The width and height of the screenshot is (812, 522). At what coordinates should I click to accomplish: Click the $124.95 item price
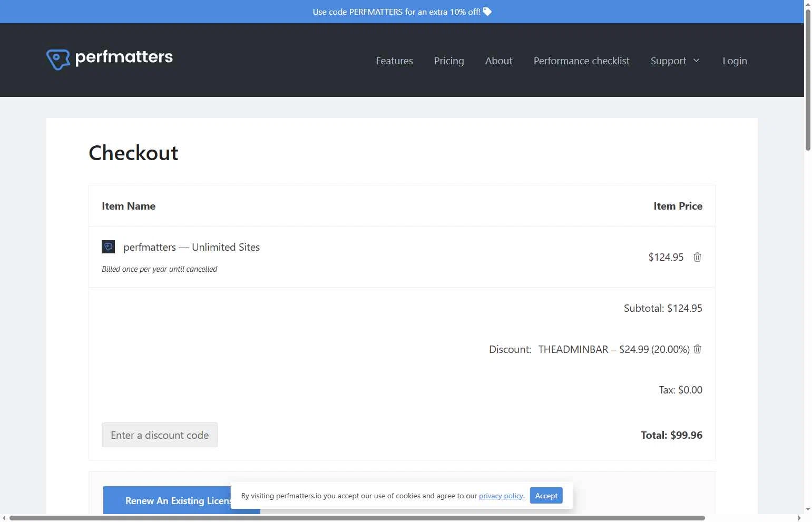click(x=666, y=257)
